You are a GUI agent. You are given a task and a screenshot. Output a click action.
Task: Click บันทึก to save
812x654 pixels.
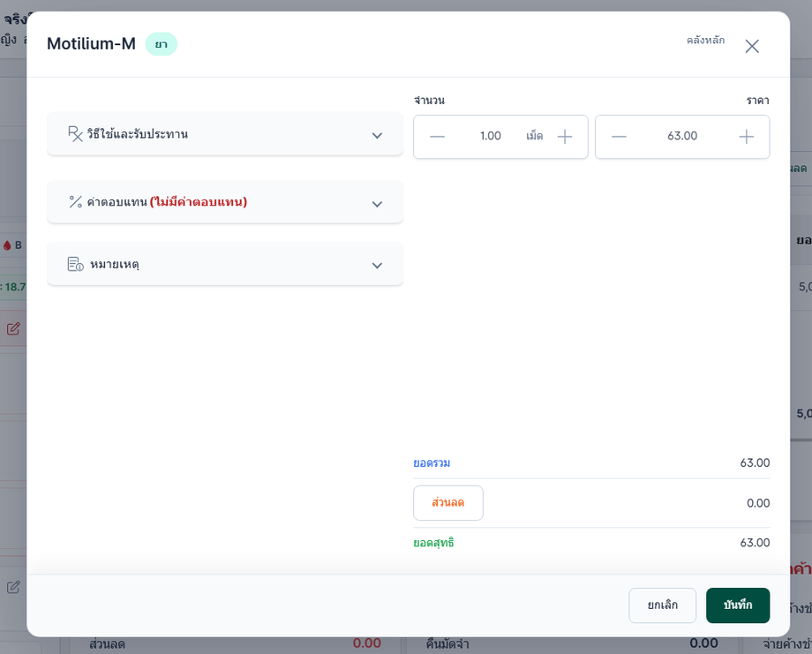tap(738, 605)
